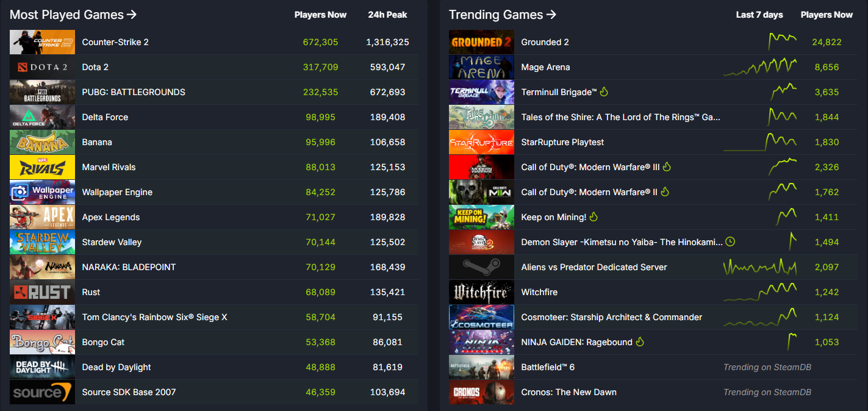Open Demon Slayer Hinokami thumbnail
Screen dimensions: 868x411
(481, 242)
